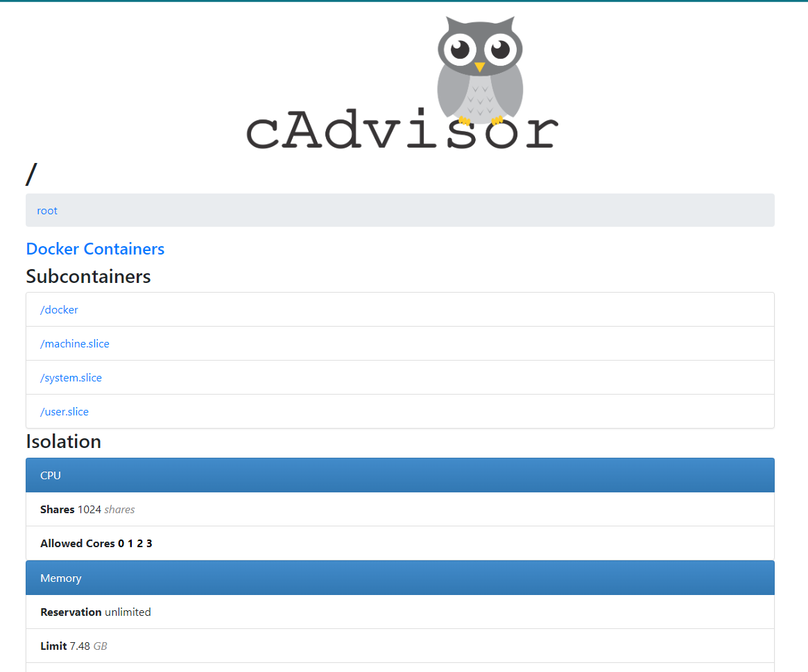The width and height of the screenshot is (808, 672).
Task: Click the Isolation heading
Action: [63, 442]
